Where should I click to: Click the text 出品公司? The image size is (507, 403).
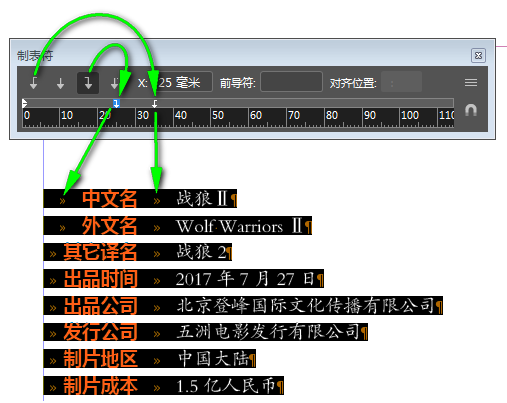pyautogui.click(x=100, y=306)
